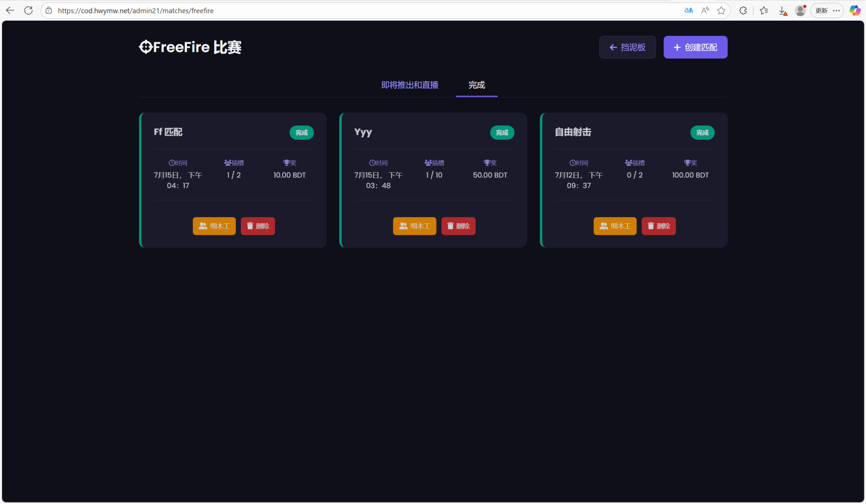Open the browser extensions puzzle icon
The width and height of the screenshot is (866, 504).
tap(743, 10)
